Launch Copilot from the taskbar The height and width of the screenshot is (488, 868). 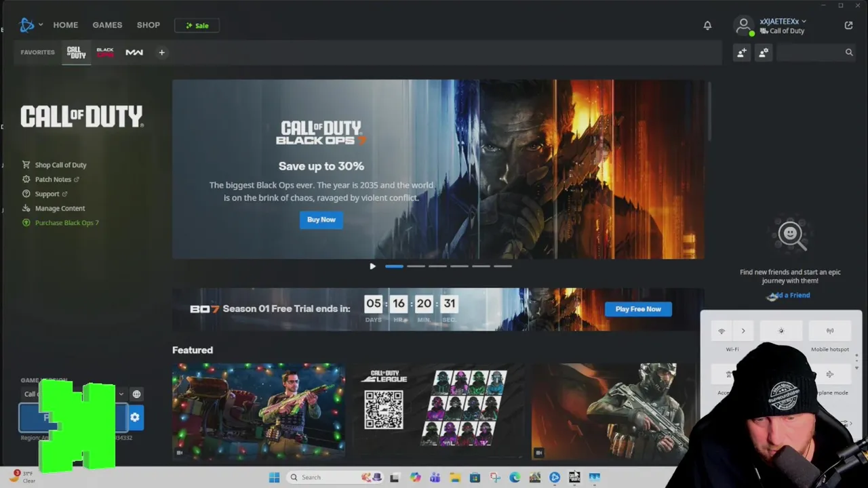[415, 477]
